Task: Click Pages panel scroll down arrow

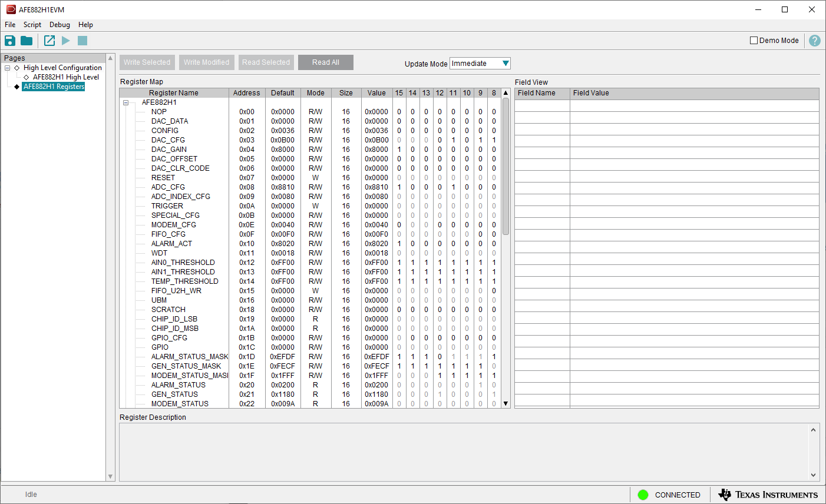Action: click(110, 477)
